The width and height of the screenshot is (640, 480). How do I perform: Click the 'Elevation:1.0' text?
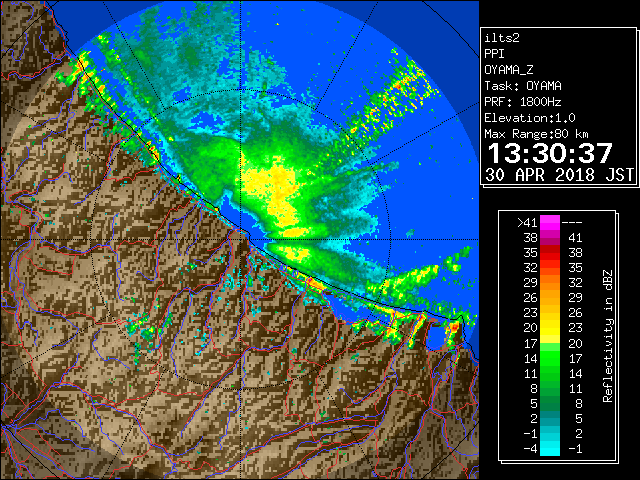[530, 118]
